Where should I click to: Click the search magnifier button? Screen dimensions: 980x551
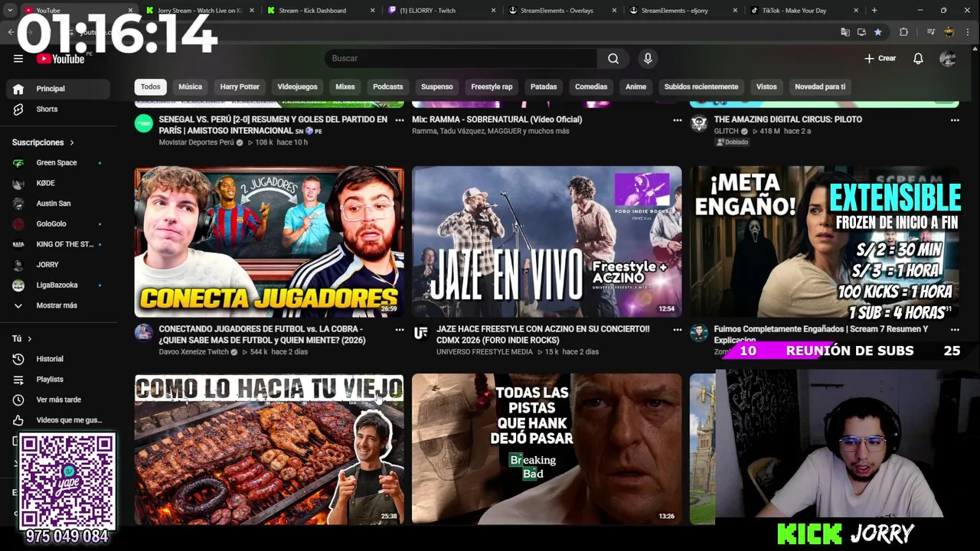pos(613,58)
